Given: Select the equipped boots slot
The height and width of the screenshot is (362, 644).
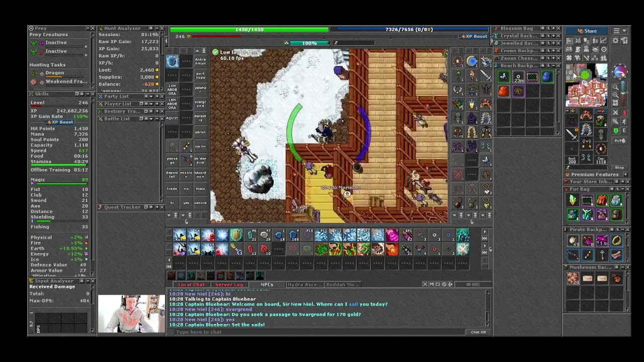Looking at the screenshot, I should pos(585,157).
